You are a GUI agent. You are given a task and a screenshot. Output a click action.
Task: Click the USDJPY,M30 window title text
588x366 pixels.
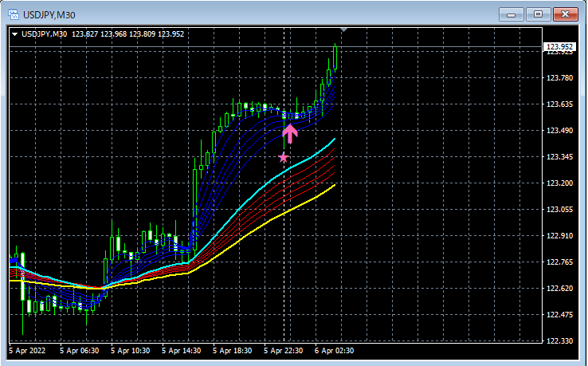49,15
